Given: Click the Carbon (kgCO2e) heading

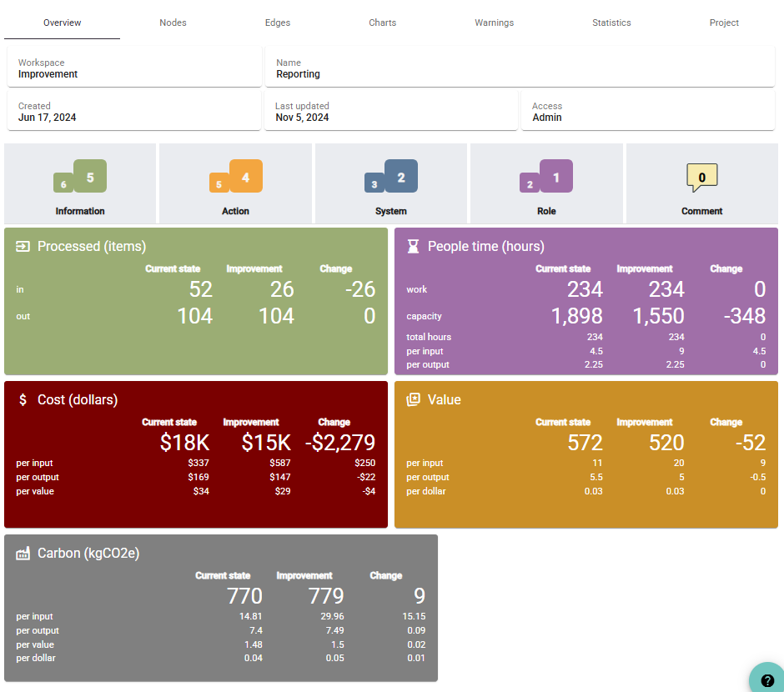Looking at the screenshot, I should (x=88, y=553).
